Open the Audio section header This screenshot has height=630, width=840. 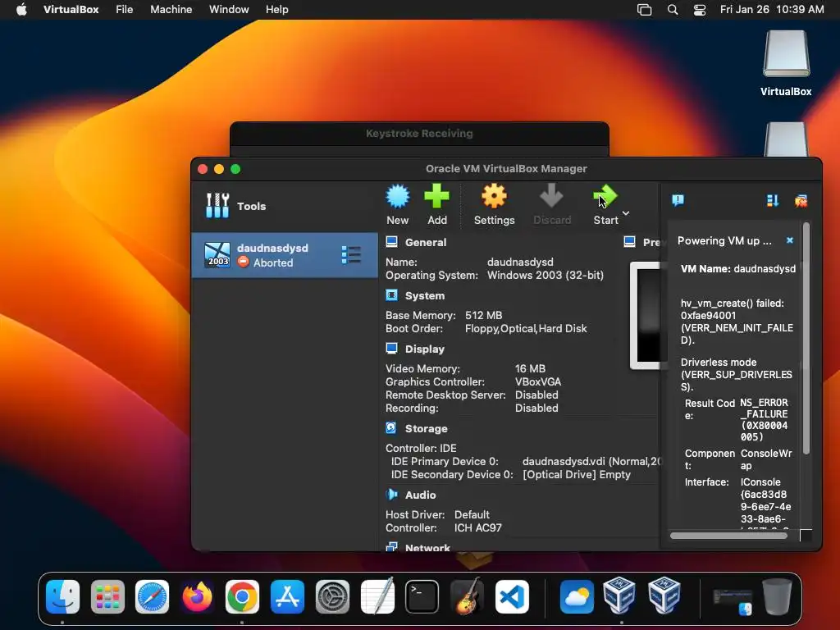(x=420, y=495)
